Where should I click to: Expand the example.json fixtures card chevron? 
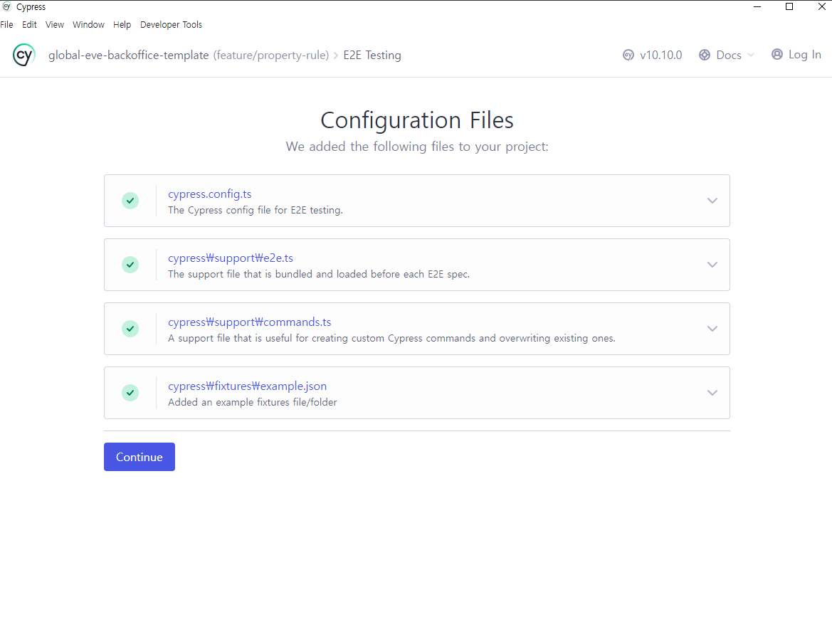pyautogui.click(x=712, y=393)
